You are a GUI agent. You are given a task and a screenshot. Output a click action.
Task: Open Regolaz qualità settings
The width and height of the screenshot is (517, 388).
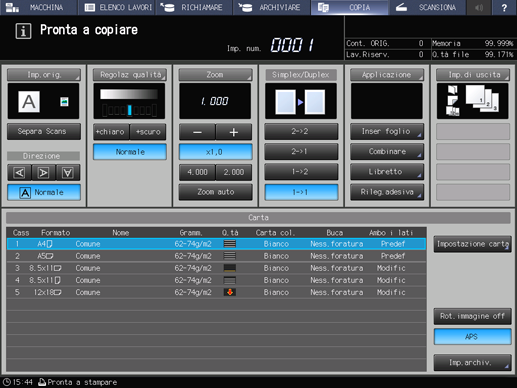pos(130,75)
